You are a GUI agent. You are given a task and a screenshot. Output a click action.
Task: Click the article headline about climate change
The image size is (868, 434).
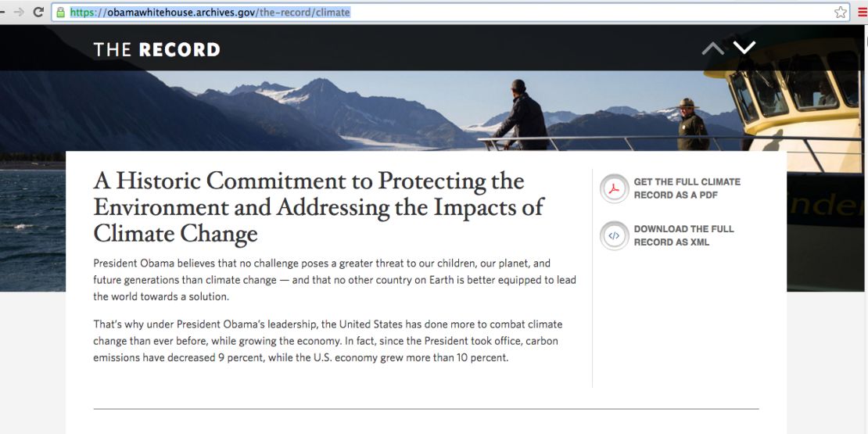pos(318,207)
